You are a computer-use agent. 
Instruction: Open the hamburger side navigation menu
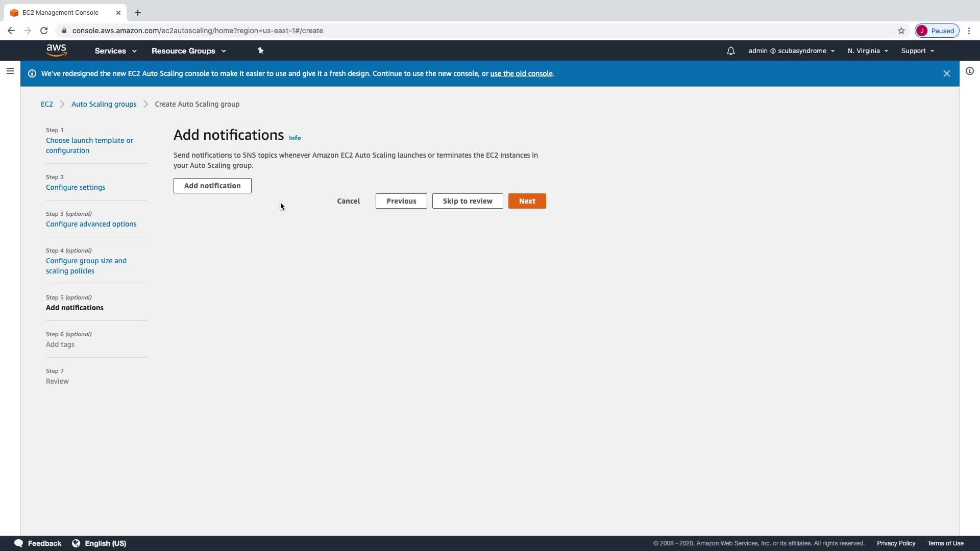coord(10,71)
